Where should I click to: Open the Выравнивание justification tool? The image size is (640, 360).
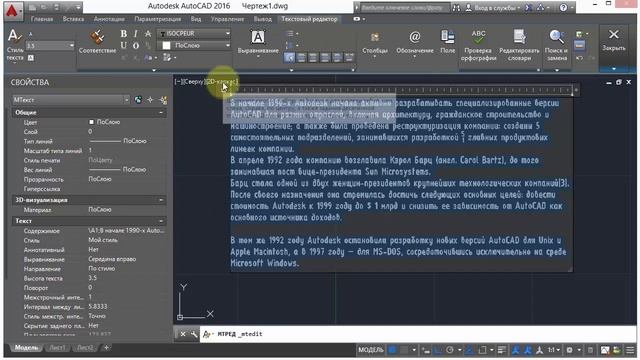(258, 42)
